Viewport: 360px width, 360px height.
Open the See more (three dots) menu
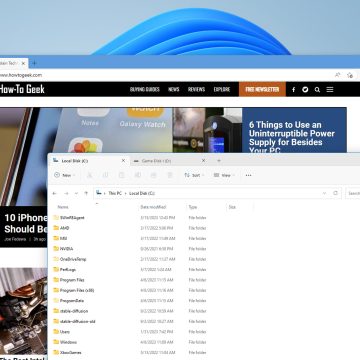click(x=248, y=175)
